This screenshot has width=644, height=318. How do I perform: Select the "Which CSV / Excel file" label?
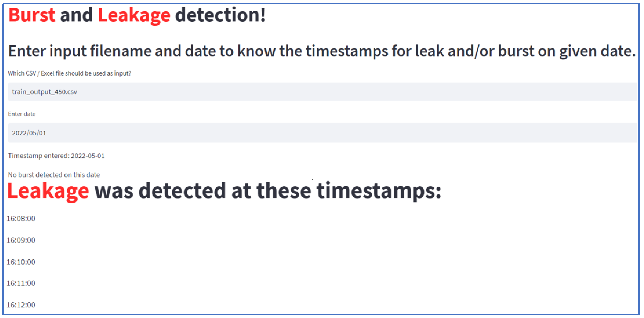tap(70, 73)
